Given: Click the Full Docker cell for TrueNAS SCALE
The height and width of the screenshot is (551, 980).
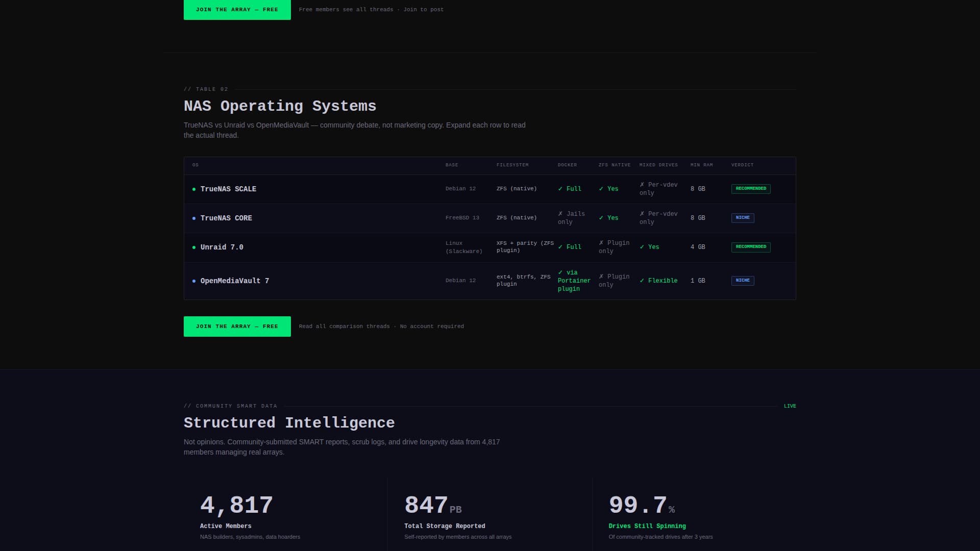Looking at the screenshot, I should [570, 189].
